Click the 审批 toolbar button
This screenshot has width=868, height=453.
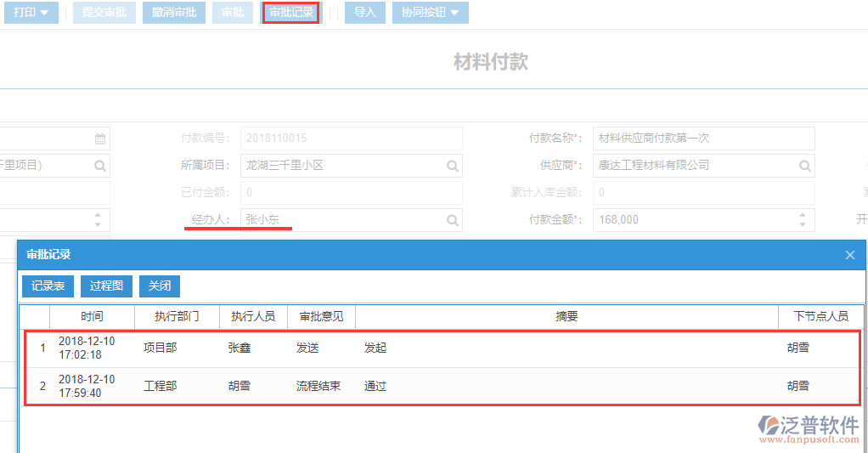[233, 12]
